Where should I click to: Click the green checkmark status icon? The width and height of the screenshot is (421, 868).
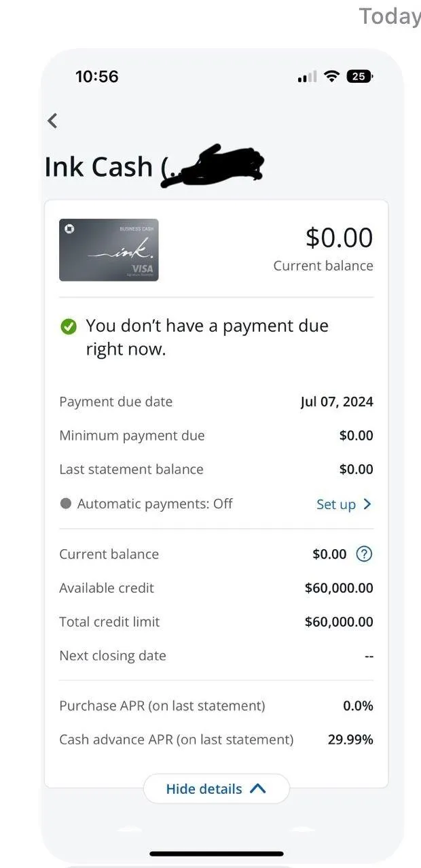point(68,327)
